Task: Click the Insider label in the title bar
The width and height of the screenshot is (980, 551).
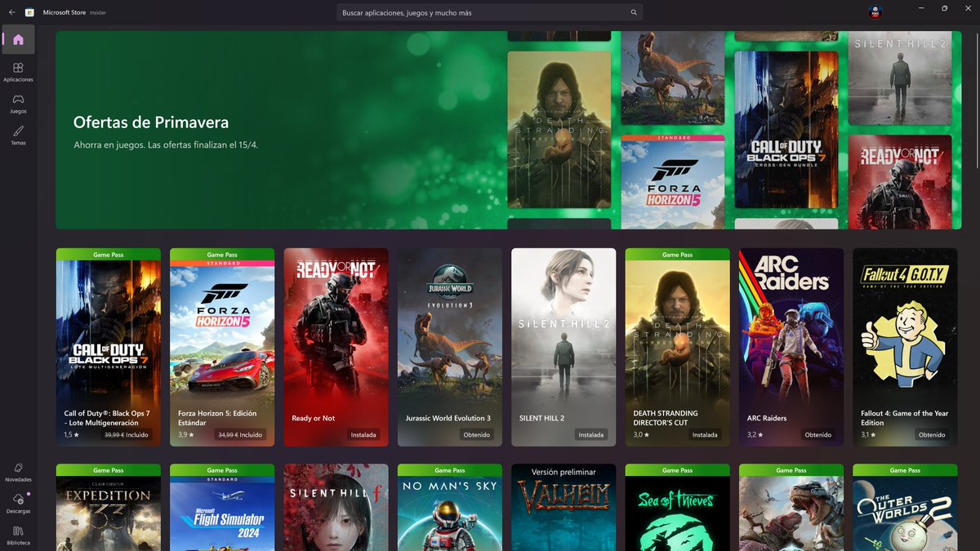Action: pyautogui.click(x=97, y=13)
